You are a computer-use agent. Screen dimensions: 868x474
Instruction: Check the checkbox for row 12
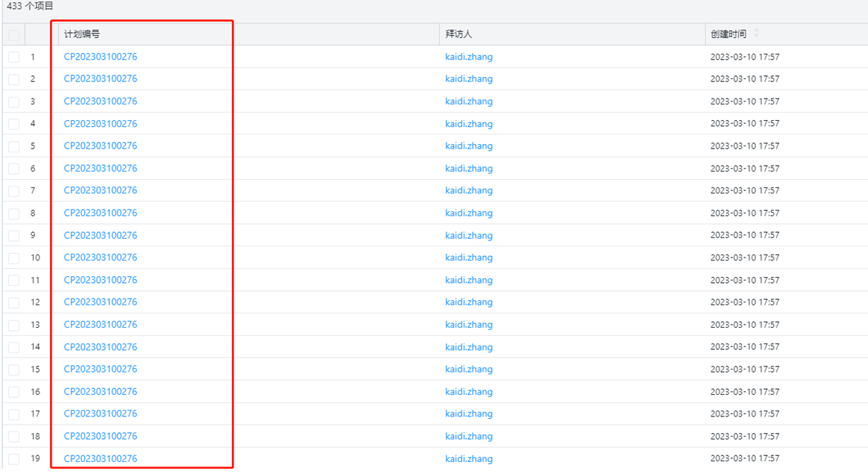[14, 303]
